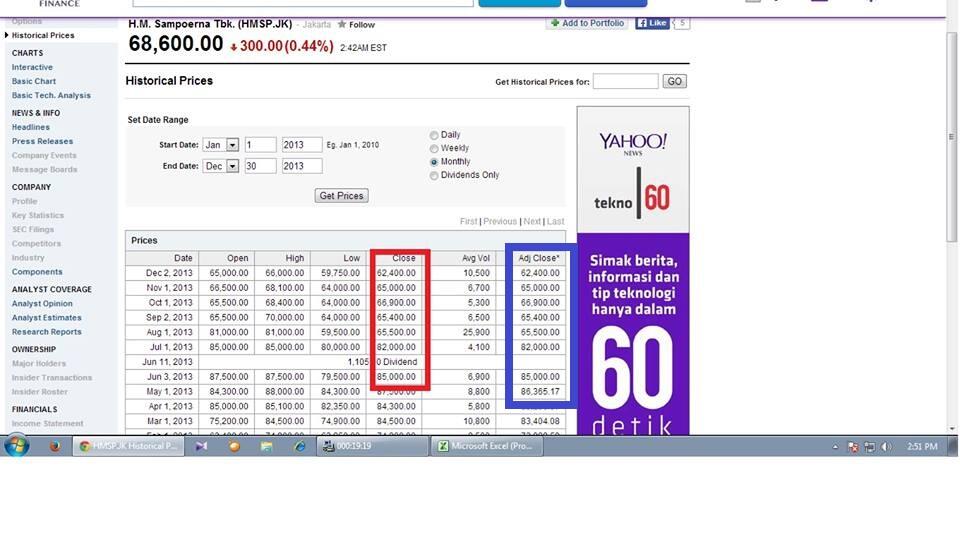Open the Start Date month dropdown
The width and height of the screenshot is (960, 542).
(x=220, y=145)
